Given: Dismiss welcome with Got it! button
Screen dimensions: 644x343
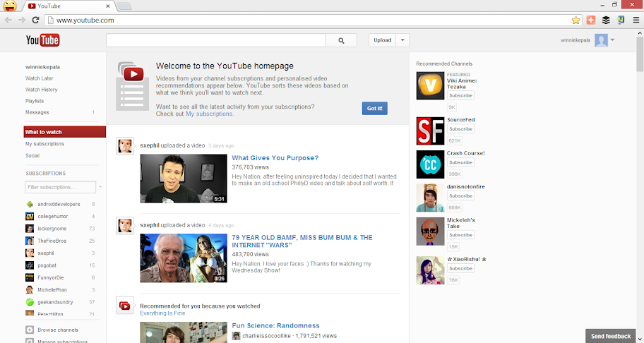Looking at the screenshot, I should (374, 108).
